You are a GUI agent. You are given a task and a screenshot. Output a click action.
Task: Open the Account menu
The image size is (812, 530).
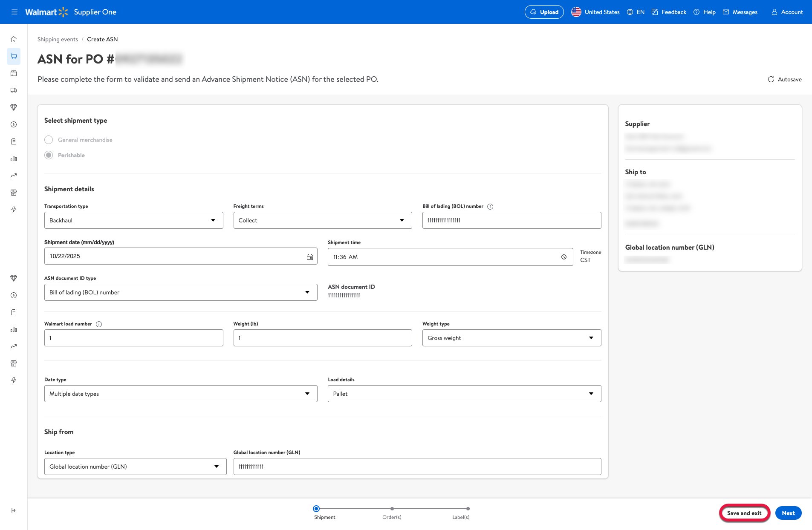point(787,12)
